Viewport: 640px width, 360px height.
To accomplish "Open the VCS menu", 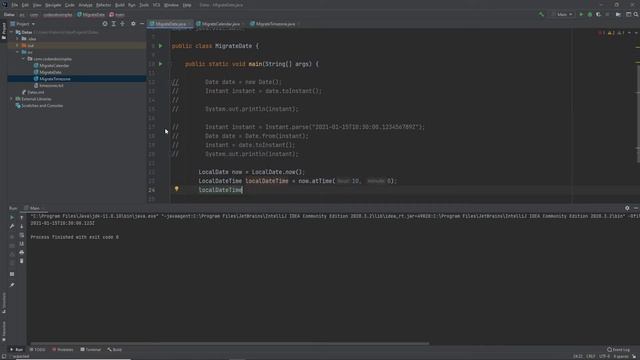I will (156, 5).
